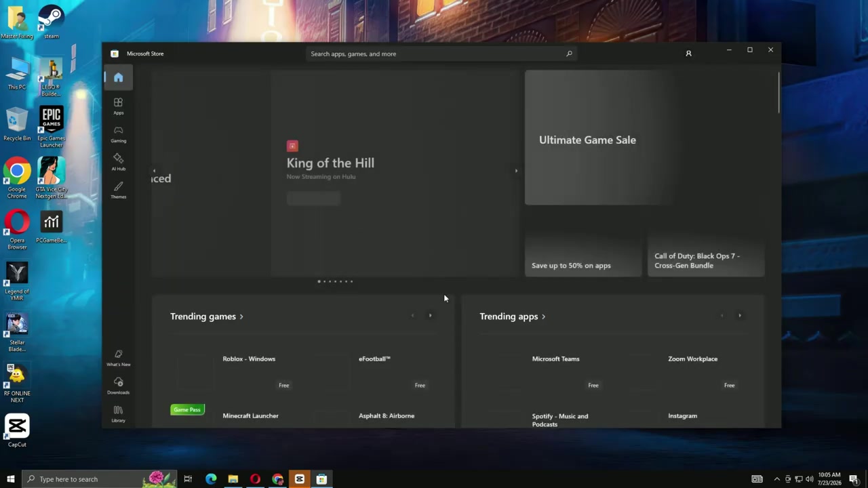Select the Stellar Blade desktop icon

pos(17,332)
